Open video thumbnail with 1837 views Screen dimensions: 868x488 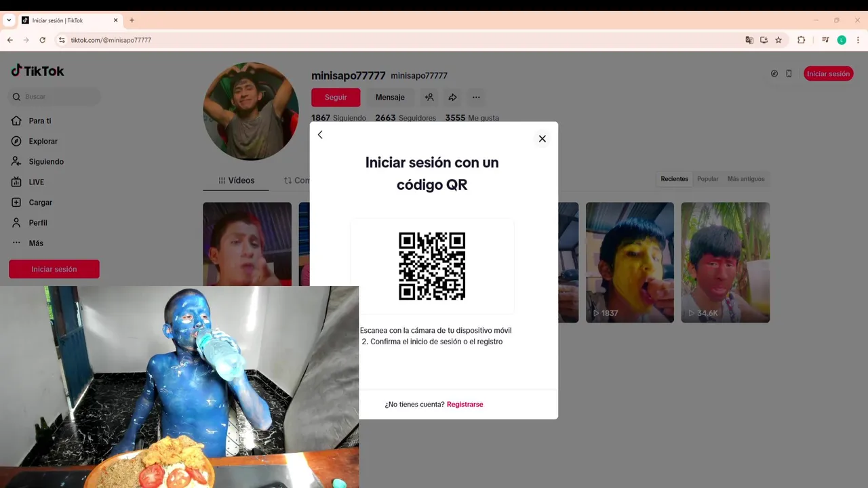[x=630, y=262]
